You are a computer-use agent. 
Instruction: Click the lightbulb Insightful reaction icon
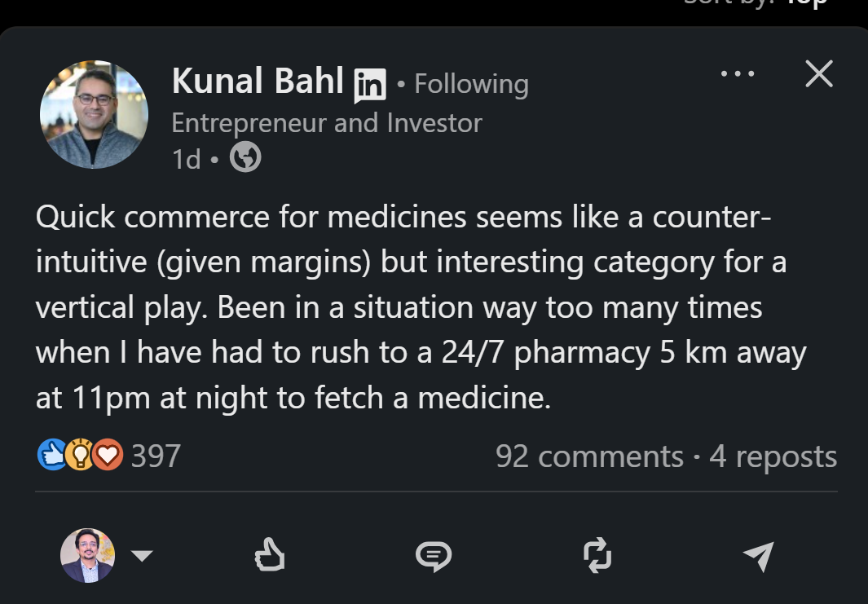(79, 455)
